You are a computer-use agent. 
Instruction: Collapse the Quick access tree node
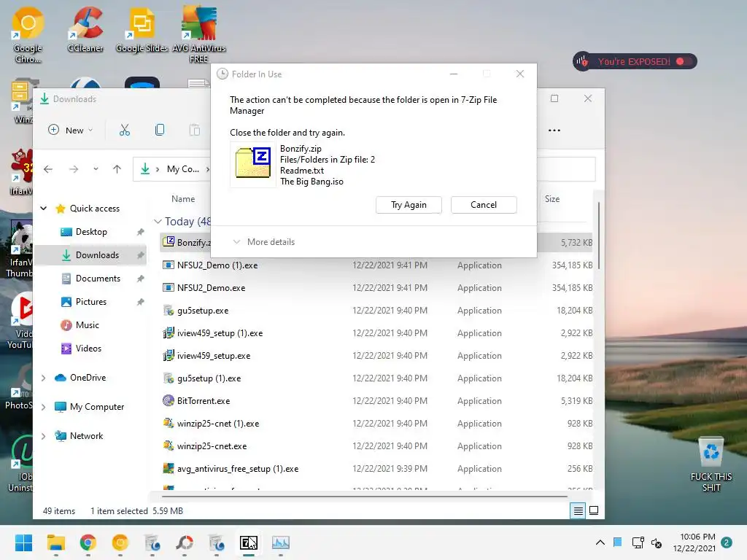click(x=43, y=209)
